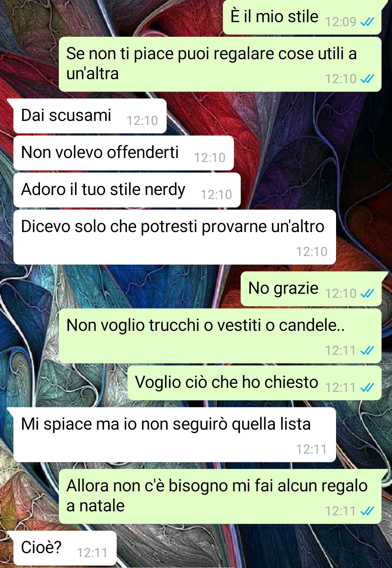Tap the double-check ticks on the 'un'altra' message
Image resolution: width=392 pixels, height=568 pixels.
point(367,79)
